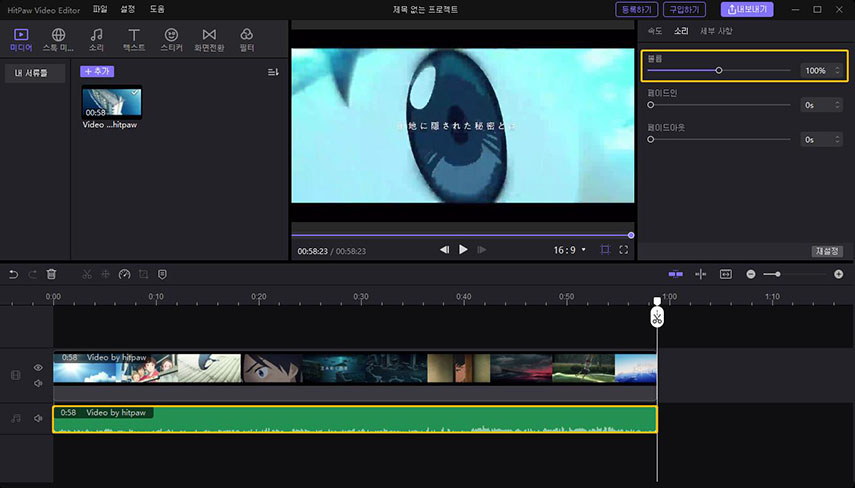855x488 pixels.
Task: Sort media list with sort icon
Action: tap(273, 72)
